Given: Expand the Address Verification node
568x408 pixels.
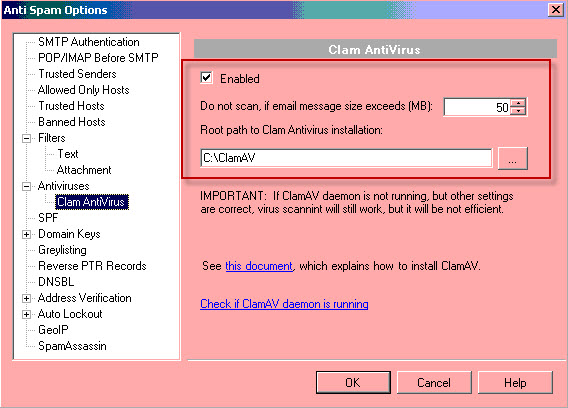Looking at the screenshot, I should click(x=26, y=299).
